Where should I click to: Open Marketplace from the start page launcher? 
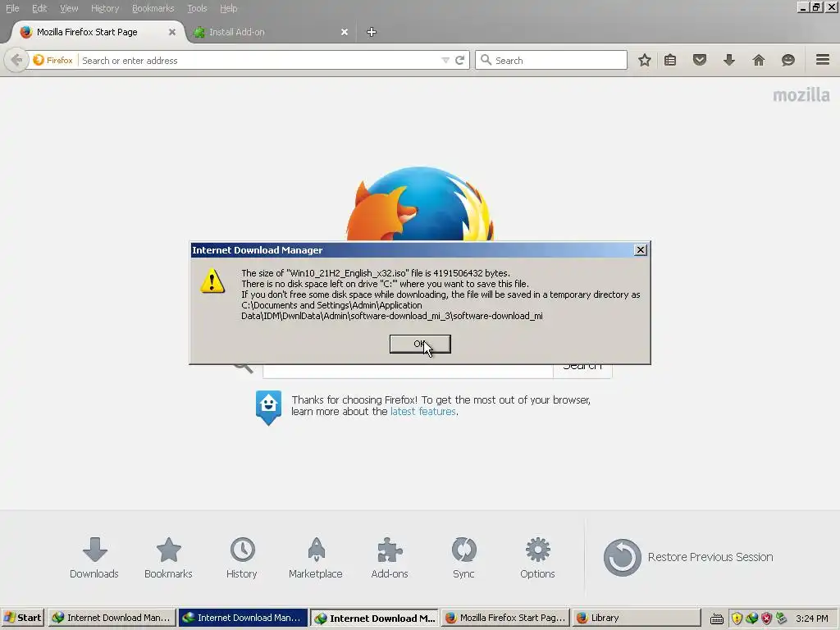pos(316,558)
